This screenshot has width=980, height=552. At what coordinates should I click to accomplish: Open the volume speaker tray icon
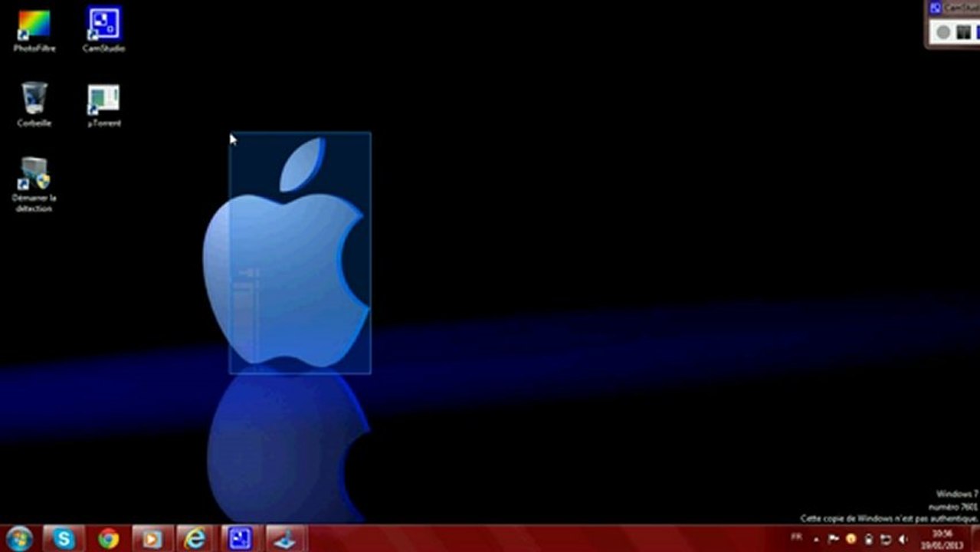[x=903, y=539]
